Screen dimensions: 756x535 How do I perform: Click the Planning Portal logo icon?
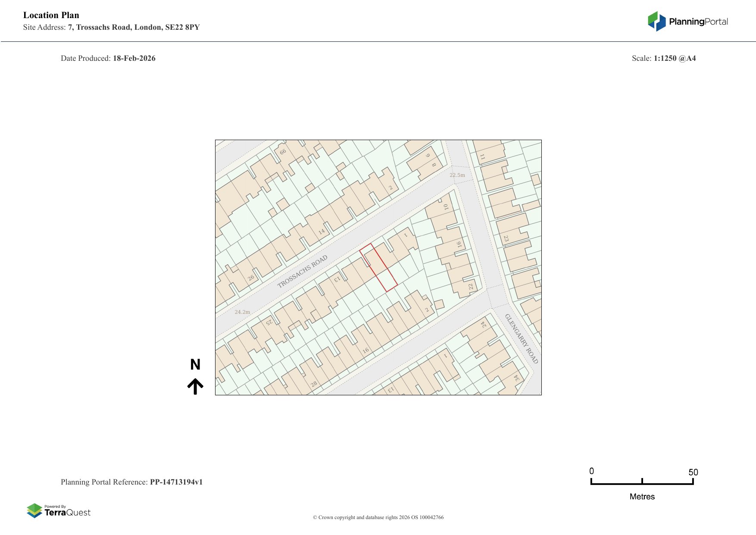(x=656, y=22)
